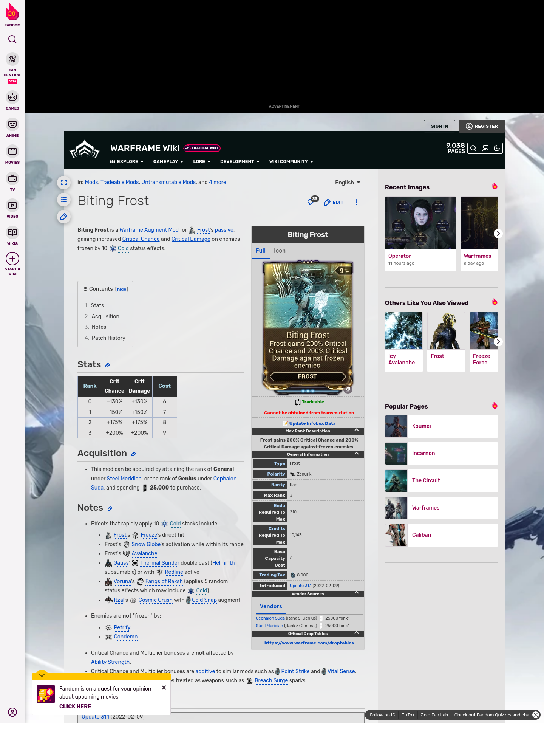The width and height of the screenshot is (544, 756).
Task: Open the Anime sidebar icon
Action: click(12, 124)
